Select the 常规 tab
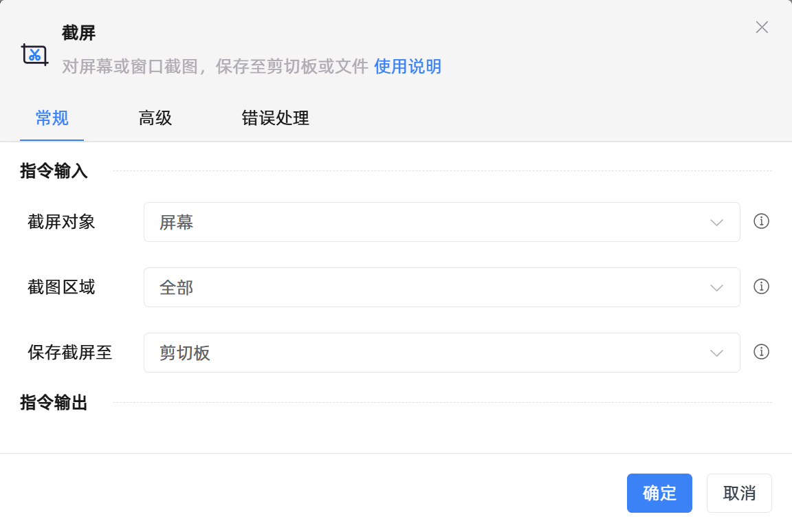Screen dimensions: 792x532 point(52,118)
